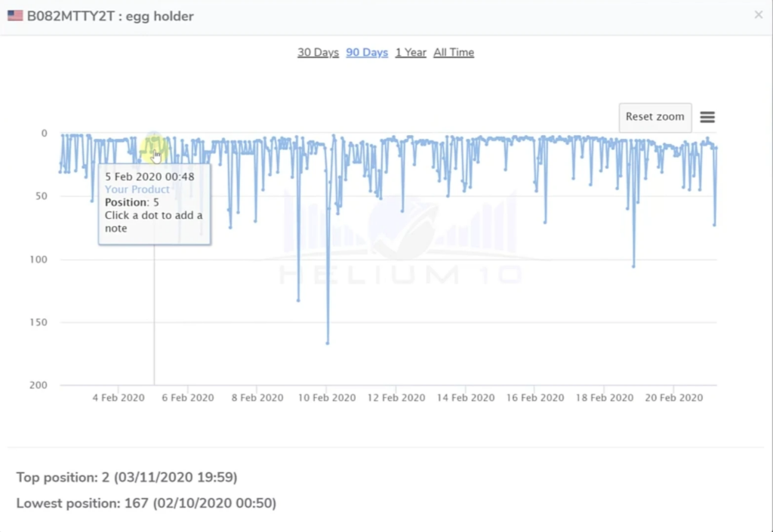Open the chart options hamburger menu
773x532 pixels.
pos(707,117)
